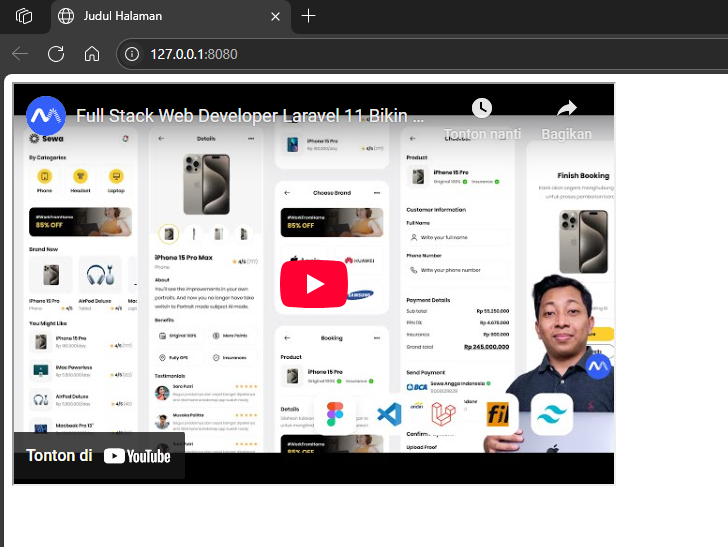Reload the page with refresh icon

tap(56, 54)
